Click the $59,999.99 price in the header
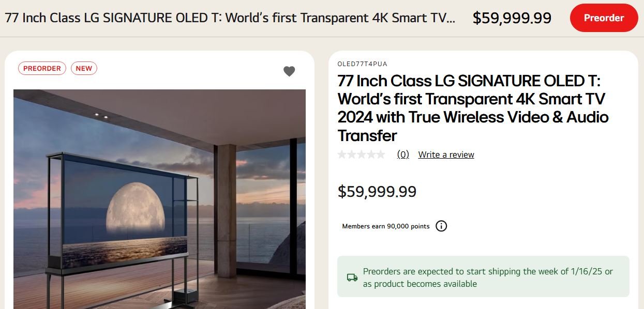Viewport: 644px width, 309px height. pyautogui.click(x=512, y=17)
